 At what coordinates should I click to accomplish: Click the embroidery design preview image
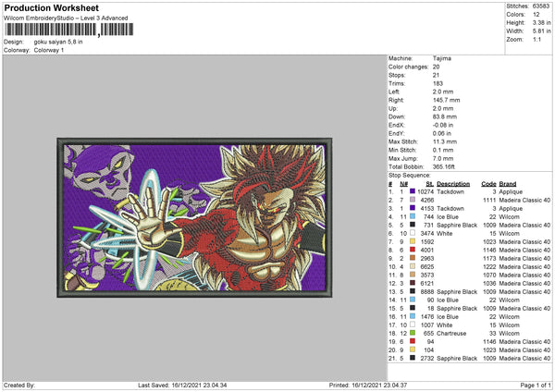[x=194, y=217]
